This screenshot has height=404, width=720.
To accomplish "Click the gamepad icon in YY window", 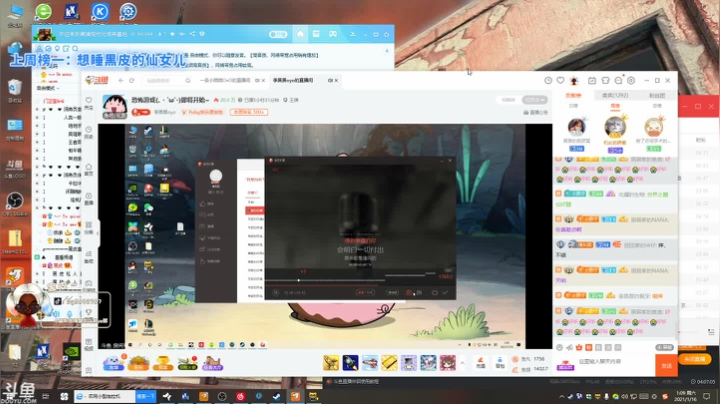I will [332, 34].
